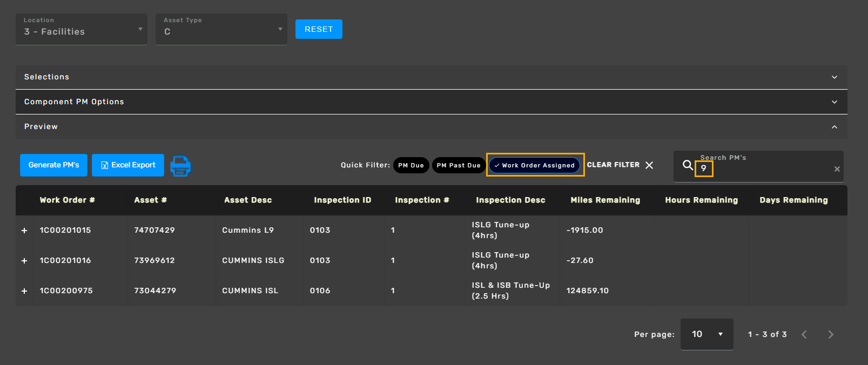Disable the Work Order Assigned filter
Screen dimensions: 868x365
[534, 165]
